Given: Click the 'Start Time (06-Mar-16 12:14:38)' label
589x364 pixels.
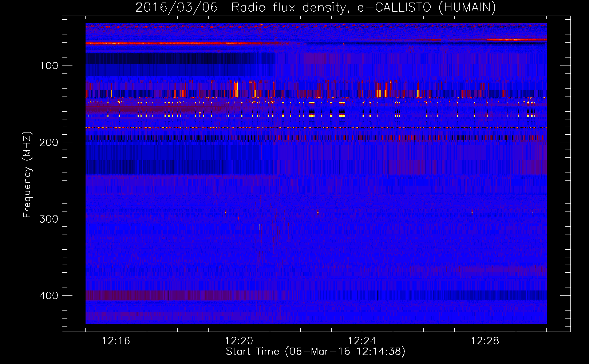Looking at the screenshot, I should pos(316,352).
